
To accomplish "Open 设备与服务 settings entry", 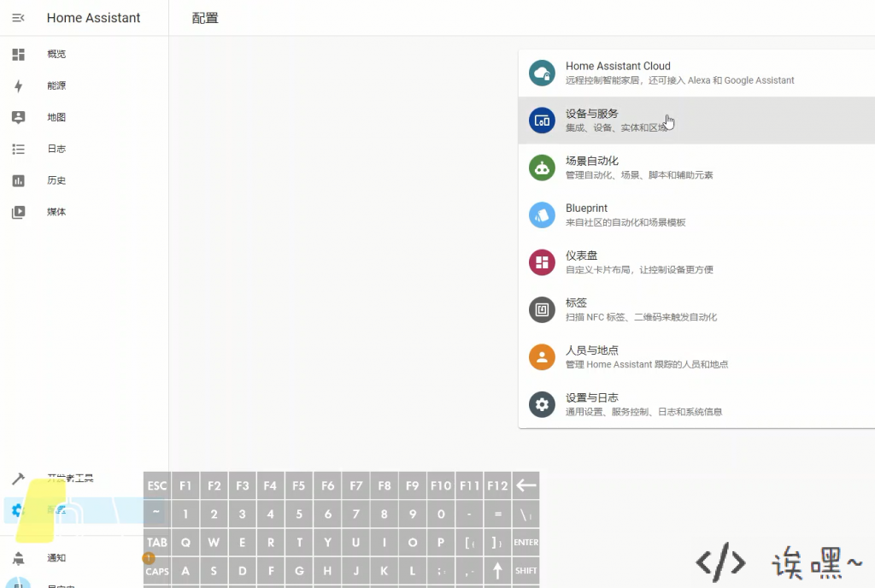I will tap(696, 121).
